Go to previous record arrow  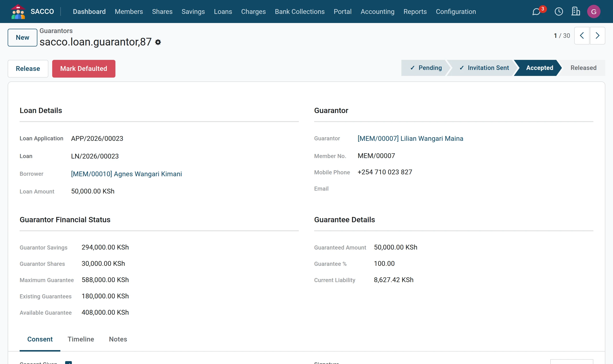coord(582,36)
